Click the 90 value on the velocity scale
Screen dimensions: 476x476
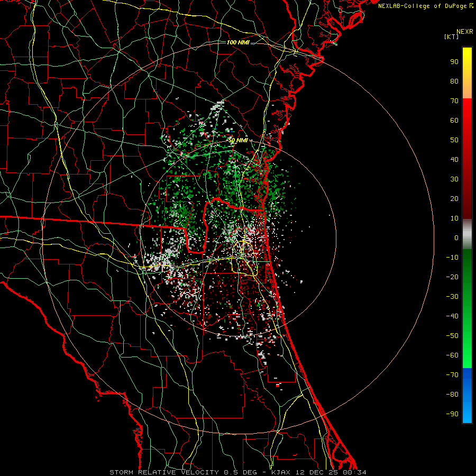[454, 62]
